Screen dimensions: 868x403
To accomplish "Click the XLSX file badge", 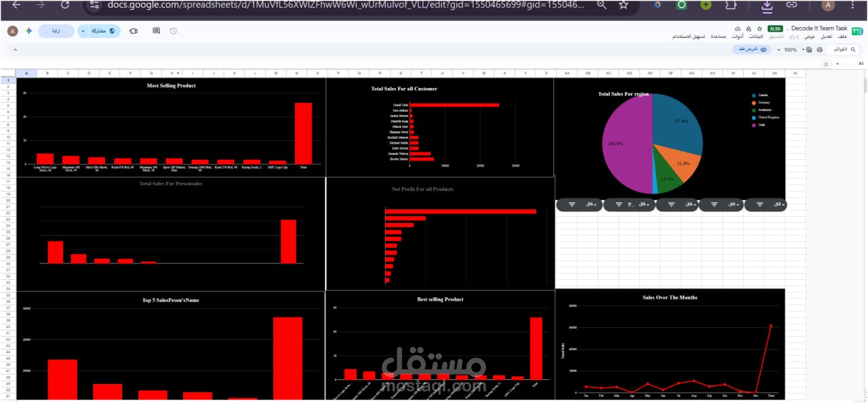I will pos(775,28).
